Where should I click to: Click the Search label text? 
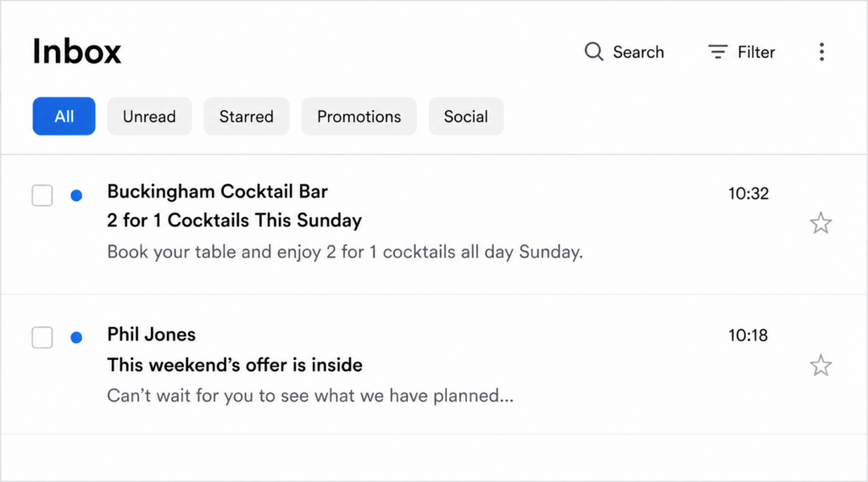(x=638, y=52)
